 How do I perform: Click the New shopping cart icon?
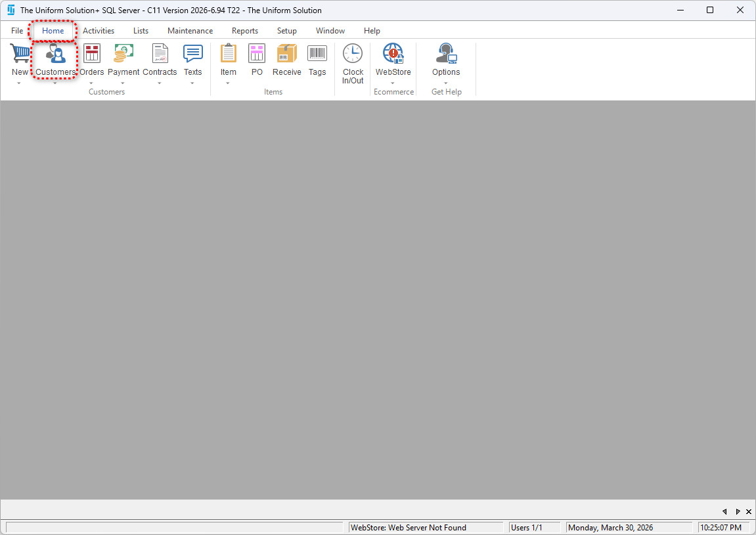(x=20, y=54)
